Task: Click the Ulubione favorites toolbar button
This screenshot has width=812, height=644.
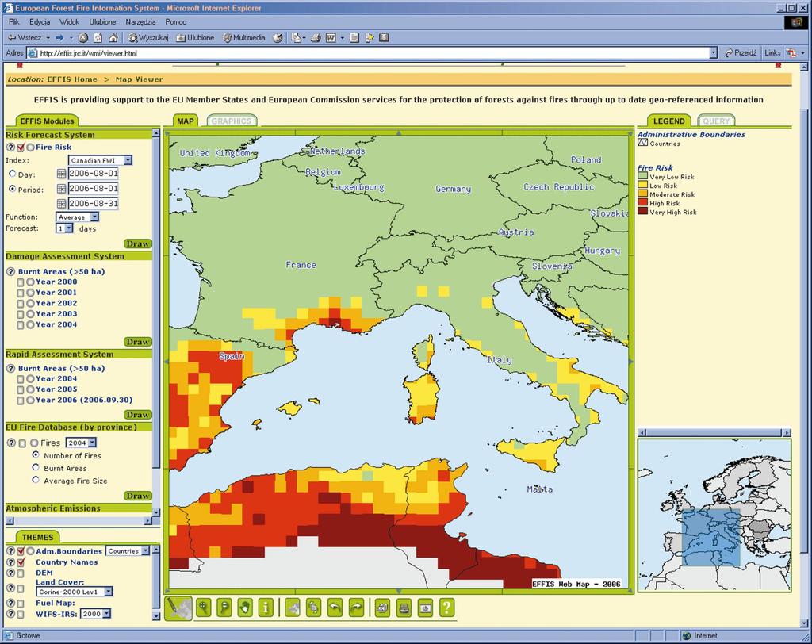Action: pyautogui.click(x=195, y=38)
